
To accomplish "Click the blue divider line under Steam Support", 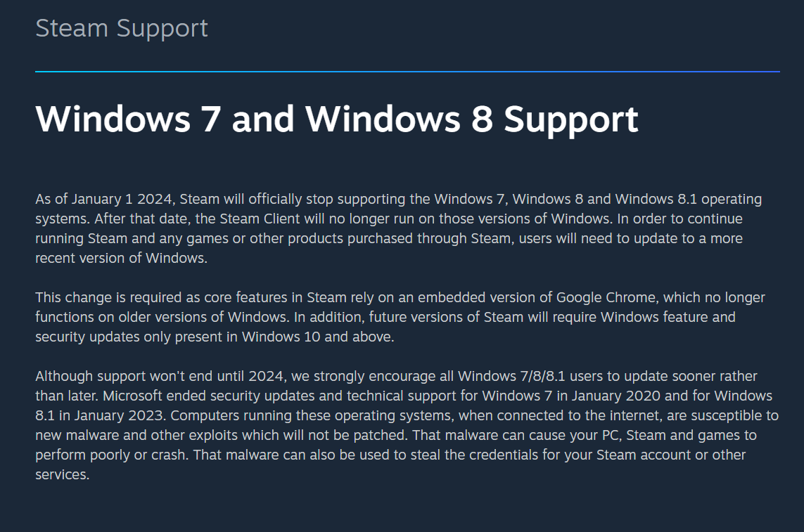I will pos(408,72).
